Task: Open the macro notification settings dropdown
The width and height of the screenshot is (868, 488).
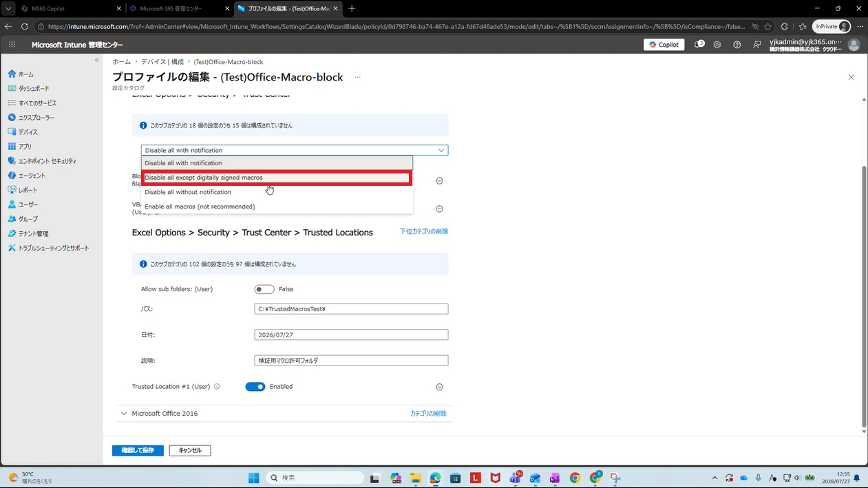Action: pos(295,150)
